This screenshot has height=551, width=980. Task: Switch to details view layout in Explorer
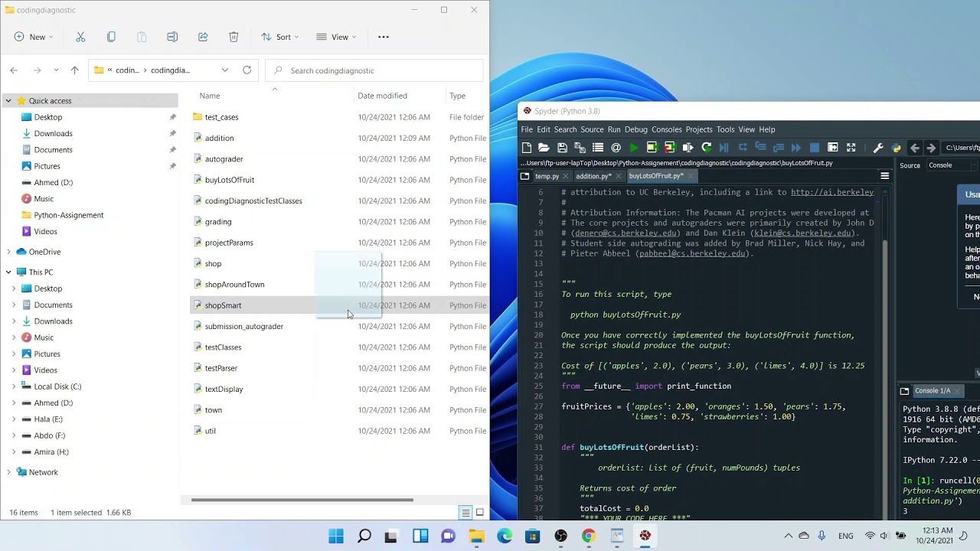point(465,513)
